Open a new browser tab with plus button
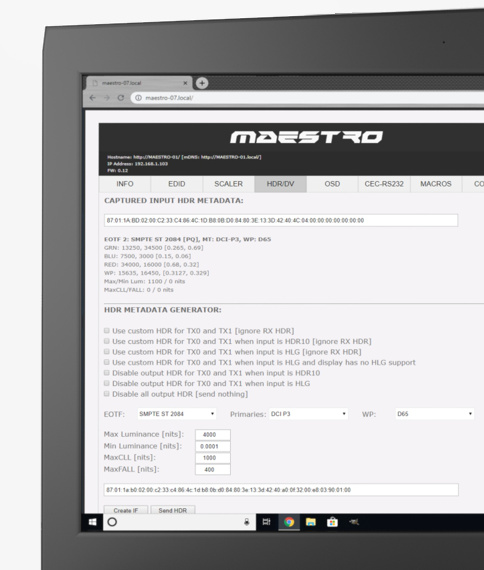 click(202, 83)
